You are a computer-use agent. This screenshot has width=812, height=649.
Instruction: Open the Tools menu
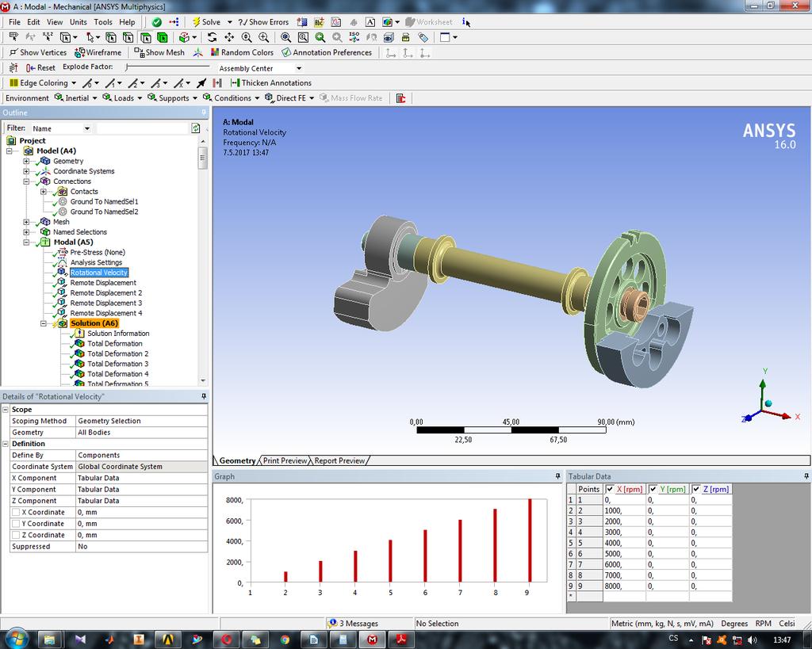(x=102, y=21)
